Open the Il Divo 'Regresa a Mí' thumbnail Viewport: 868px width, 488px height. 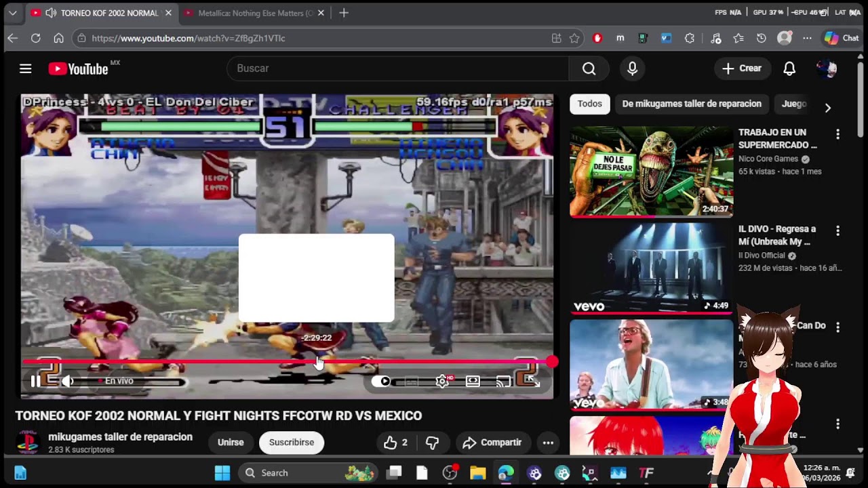tap(651, 268)
